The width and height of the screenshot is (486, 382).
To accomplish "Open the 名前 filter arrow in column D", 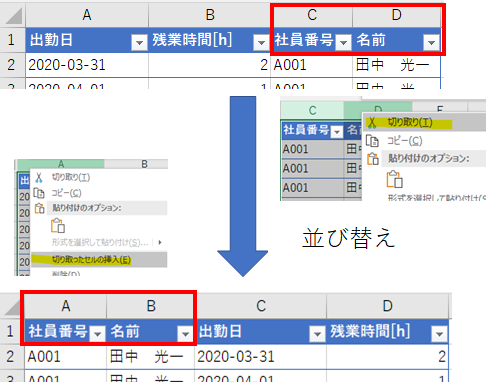I will click(x=431, y=42).
